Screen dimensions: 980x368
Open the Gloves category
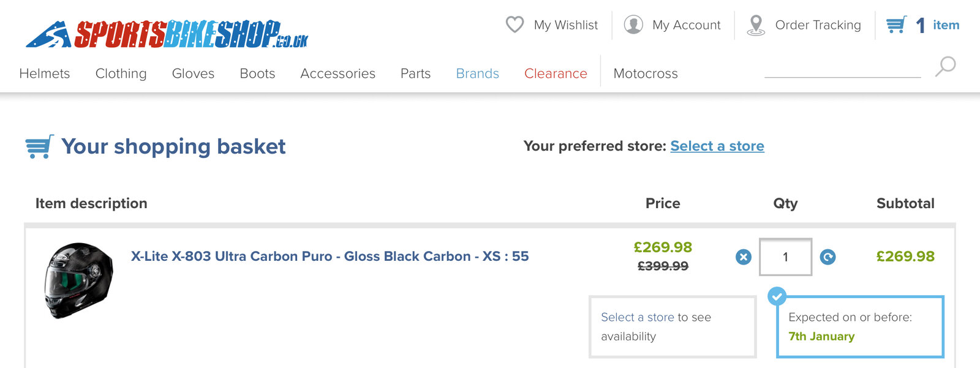tap(193, 73)
